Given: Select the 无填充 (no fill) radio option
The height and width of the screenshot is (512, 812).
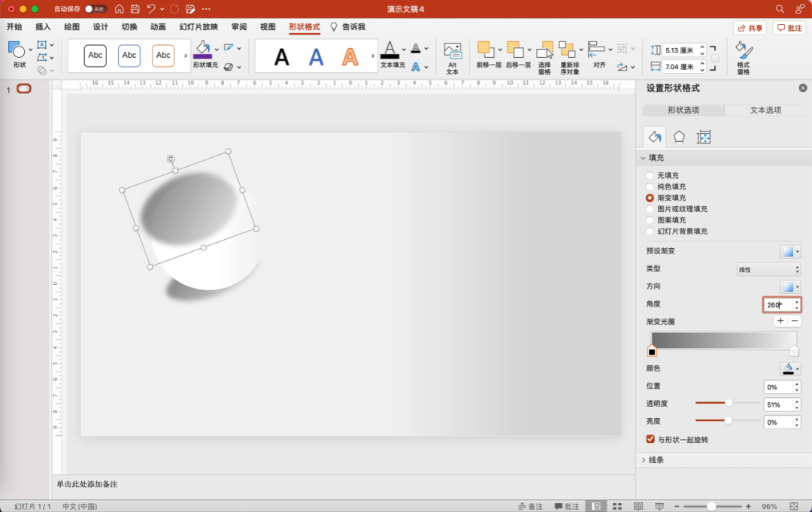Looking at the screenshot, I should click(650, 175).
